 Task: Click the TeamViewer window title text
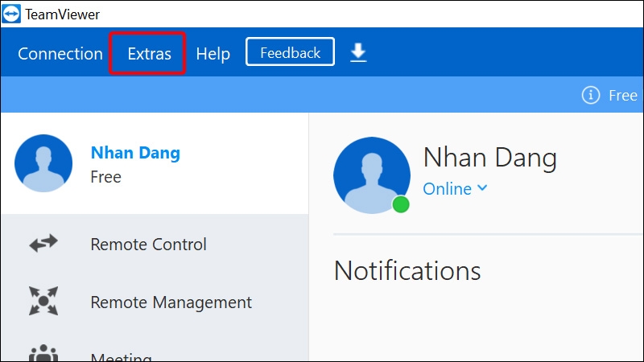[x=63, y=14]
